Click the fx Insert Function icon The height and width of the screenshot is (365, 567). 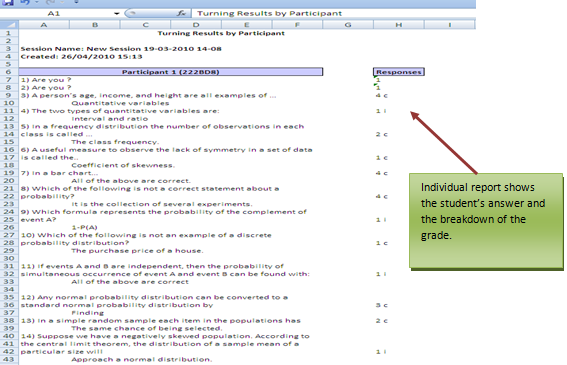point(181,13)
